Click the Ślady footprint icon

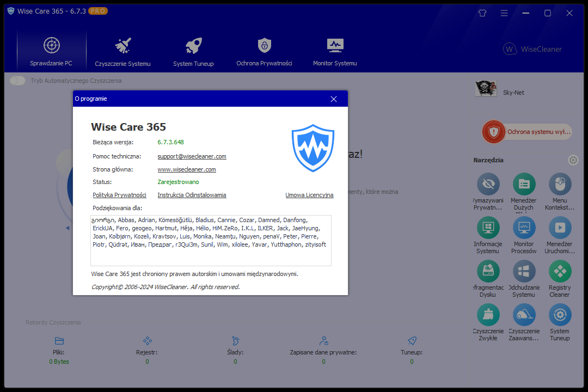click(x=236, y=341)
